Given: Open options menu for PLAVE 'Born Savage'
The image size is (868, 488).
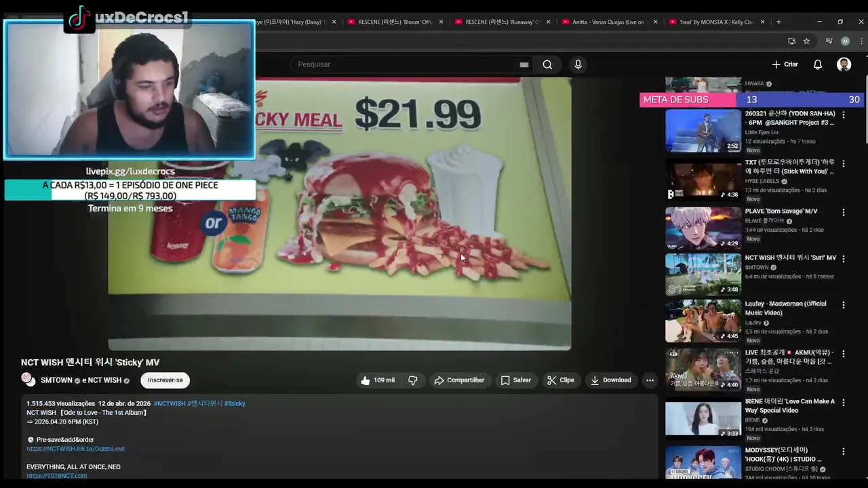Looking at the screenshot, I should pos(844,212).
